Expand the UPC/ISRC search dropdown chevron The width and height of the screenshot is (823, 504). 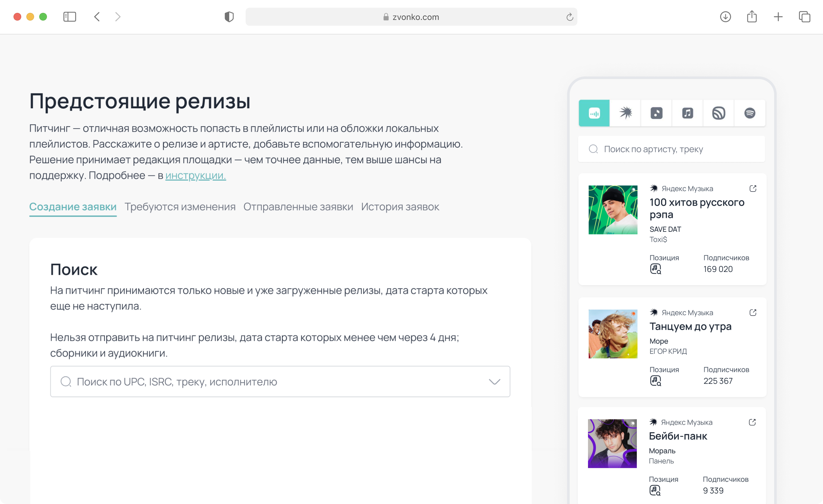(494, 382)
